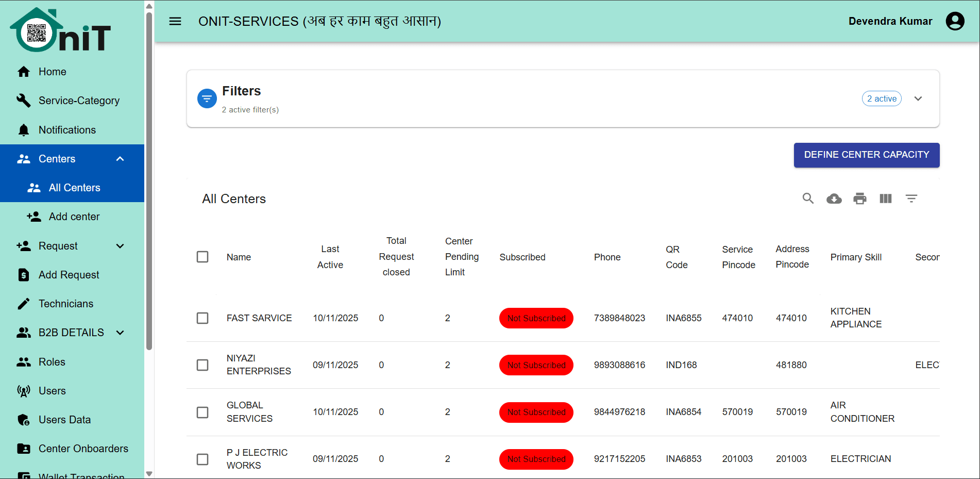Expand the B2B DETAILS submenu chevron
This screenshot has height=479, width=980.
(x=120, y=333)
